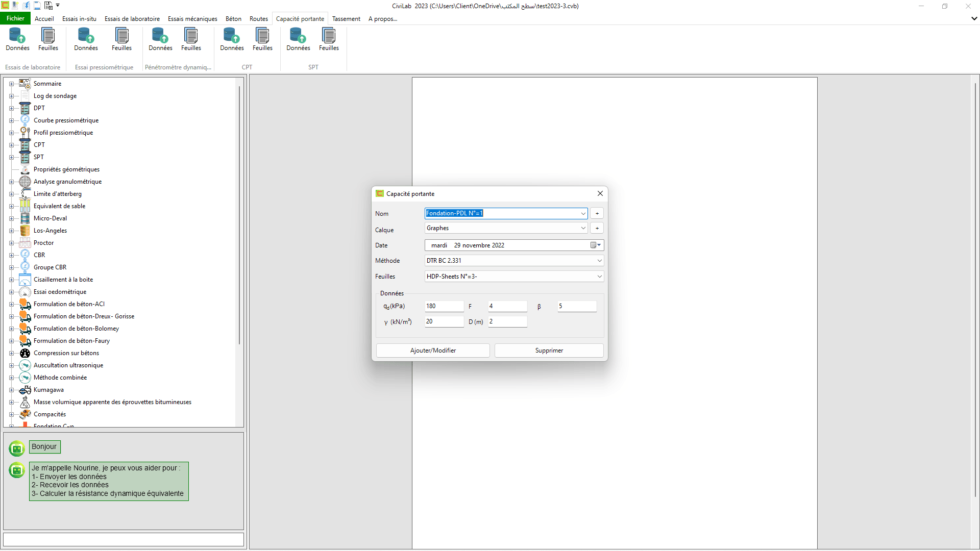Click Nourine assistant robot icon beside Bonjour
Viewport: 980px width, 551px height.
17,448
